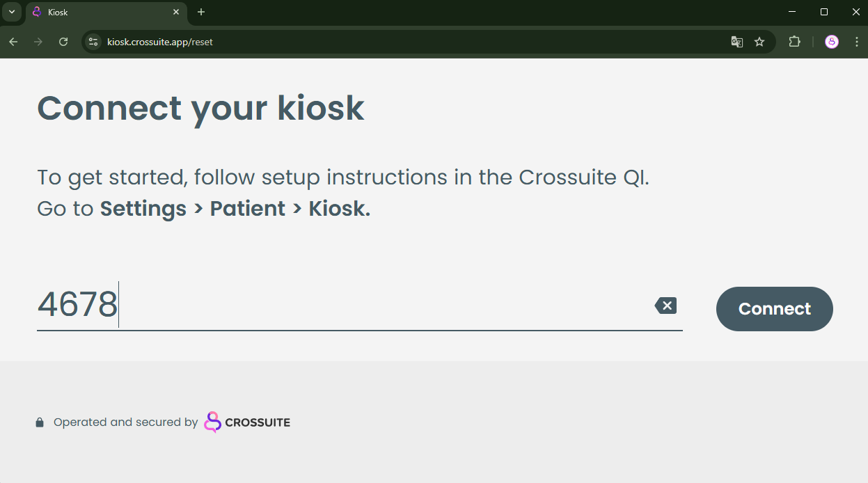Click the padlock icon in the footer
This screenshot has height=483, width=868.
point(40,422)
